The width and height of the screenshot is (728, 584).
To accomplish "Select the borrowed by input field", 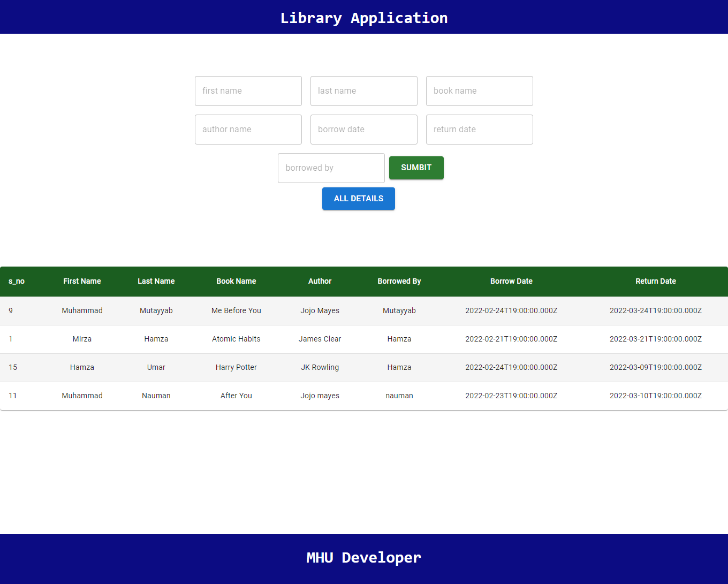I will coord(331,168).
